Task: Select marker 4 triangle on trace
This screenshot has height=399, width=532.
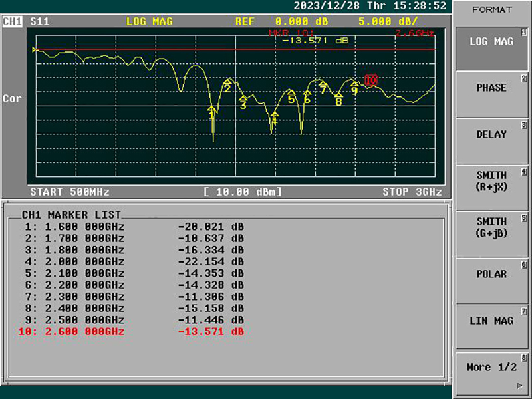Action: pos(275,114)
